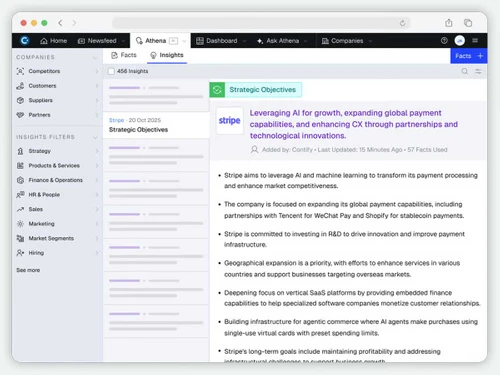
Task: Select the Market Segments filter label
Action: pos(51,238)
